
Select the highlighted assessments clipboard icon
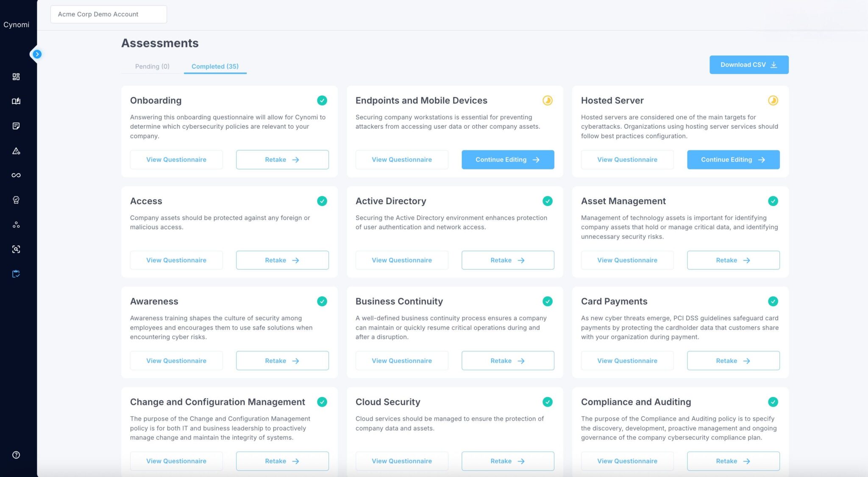point(16,274)
